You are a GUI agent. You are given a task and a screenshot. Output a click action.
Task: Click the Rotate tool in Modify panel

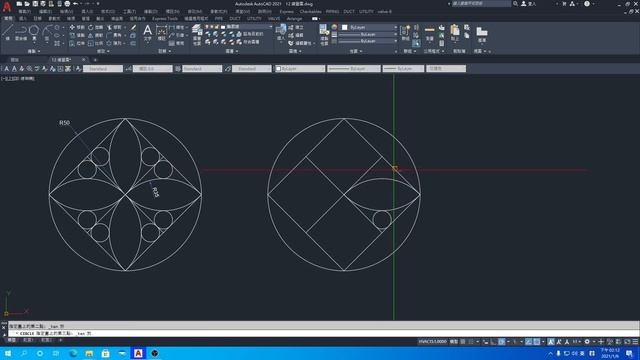[96, 27]
